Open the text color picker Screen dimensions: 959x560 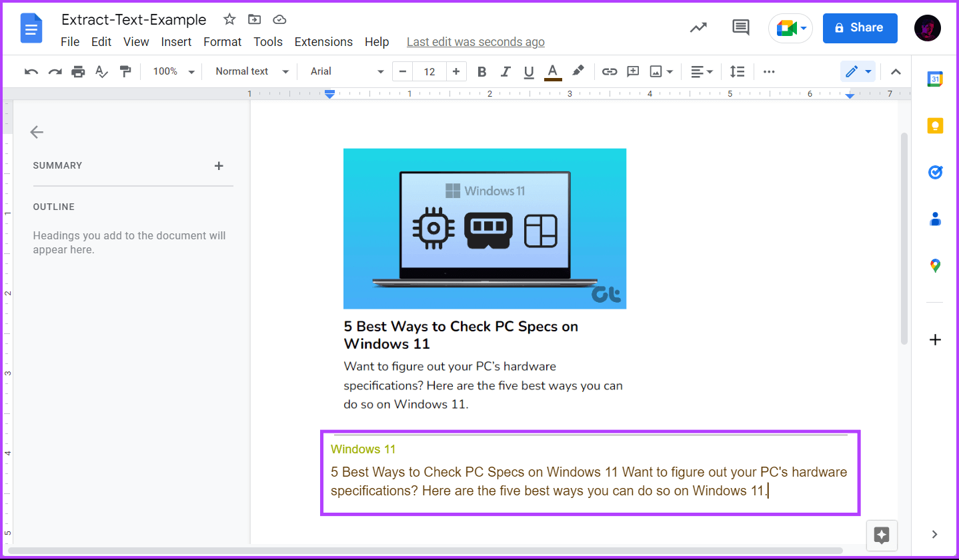point(552,72)
